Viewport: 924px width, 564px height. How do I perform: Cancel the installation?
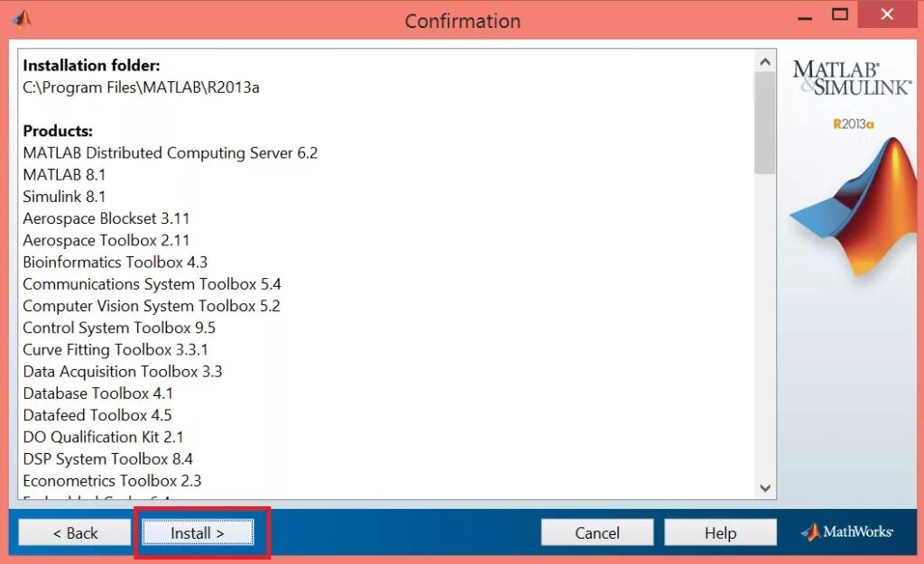597,532
